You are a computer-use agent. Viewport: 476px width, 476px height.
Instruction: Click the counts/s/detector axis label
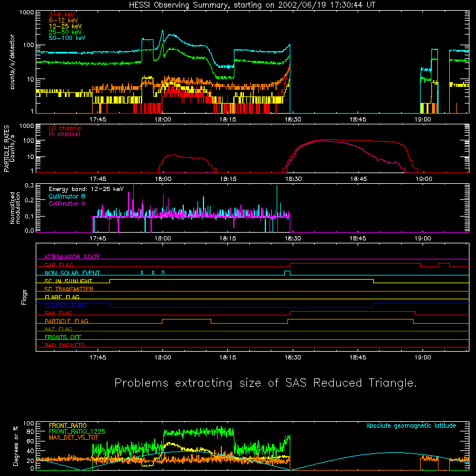[12, 62]
